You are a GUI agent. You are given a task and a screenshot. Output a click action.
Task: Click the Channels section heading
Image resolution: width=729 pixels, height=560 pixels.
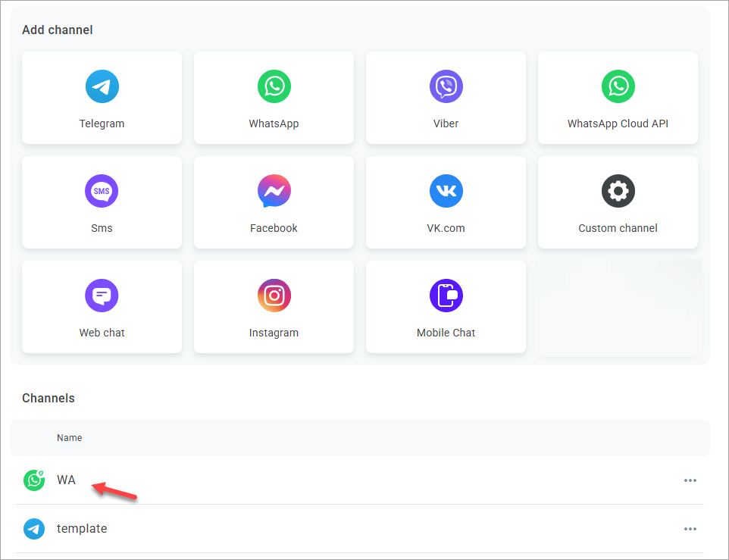(x=48, y=399)
